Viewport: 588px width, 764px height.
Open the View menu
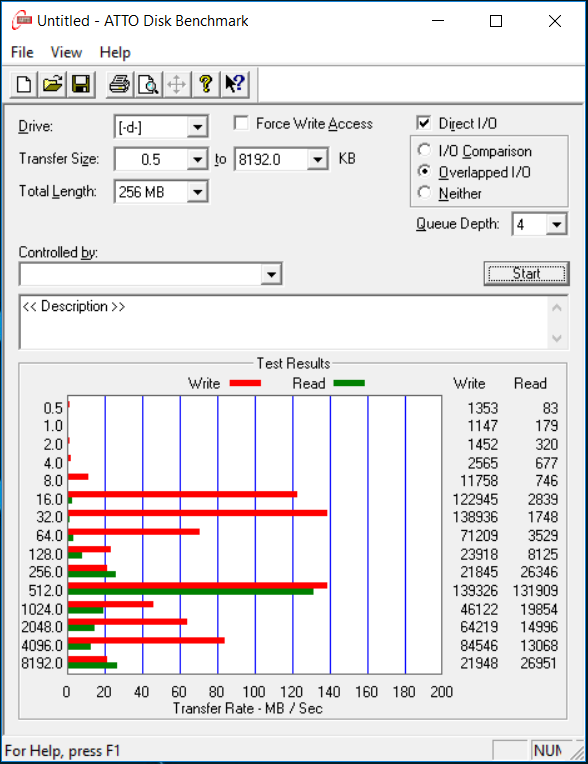coord(66,52)
